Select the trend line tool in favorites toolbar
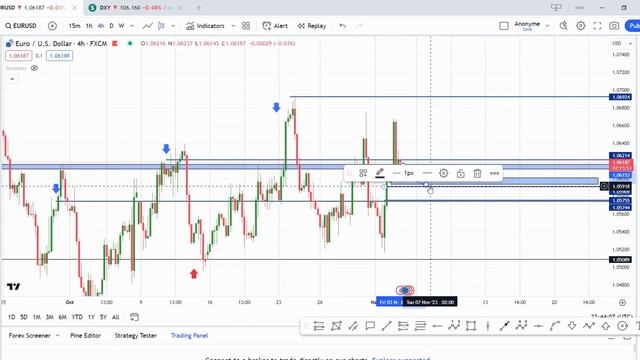 click(386, 326)
